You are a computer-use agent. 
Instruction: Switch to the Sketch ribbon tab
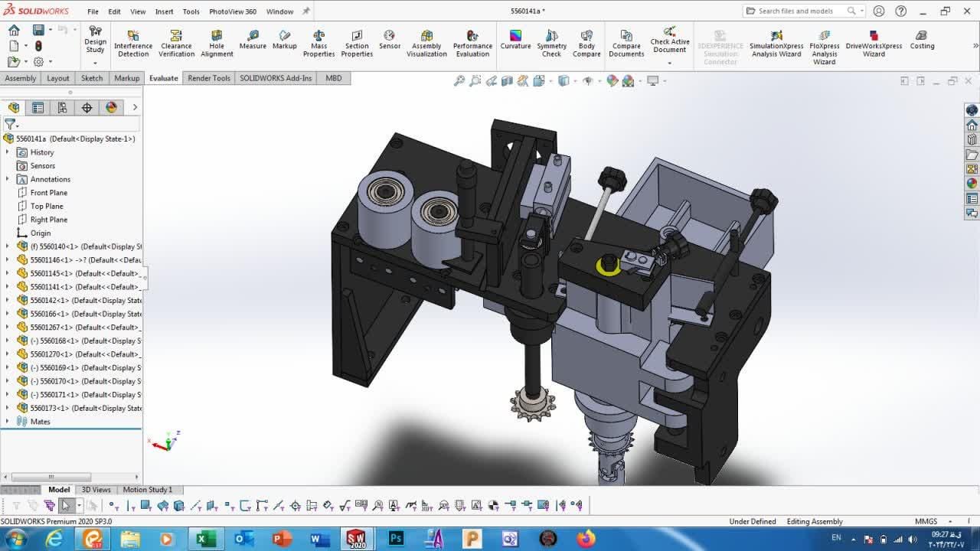click(92, 78)
